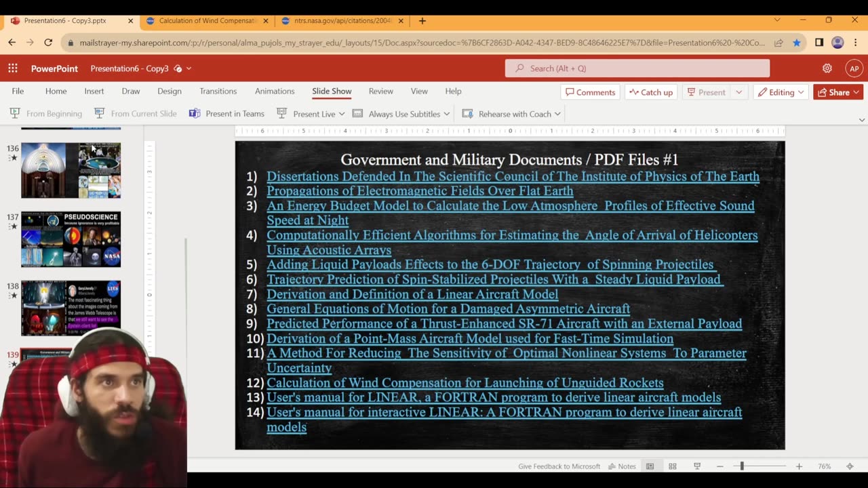Switch to Slide Sorter grid view
The image size is (868, 488).
[x=673, y=466]
